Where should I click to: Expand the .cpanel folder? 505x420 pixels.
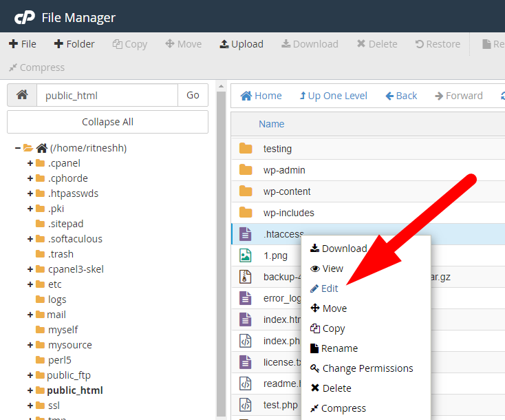[x=30, y=163]
